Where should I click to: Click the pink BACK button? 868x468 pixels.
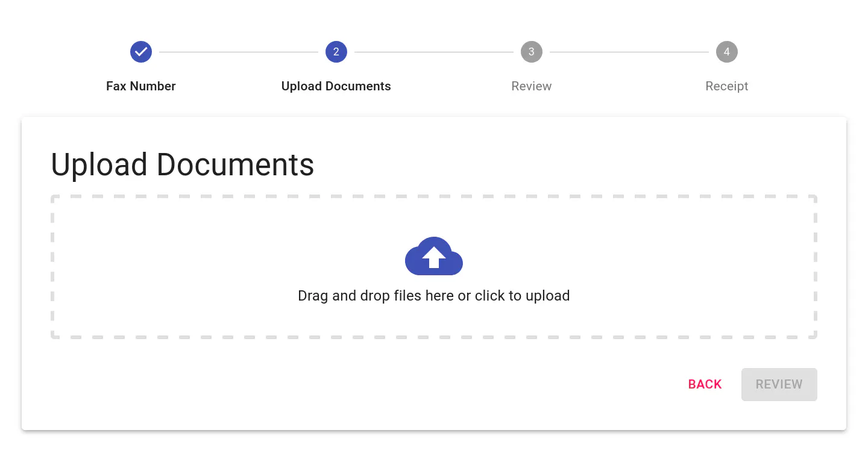tap(705, 384)
